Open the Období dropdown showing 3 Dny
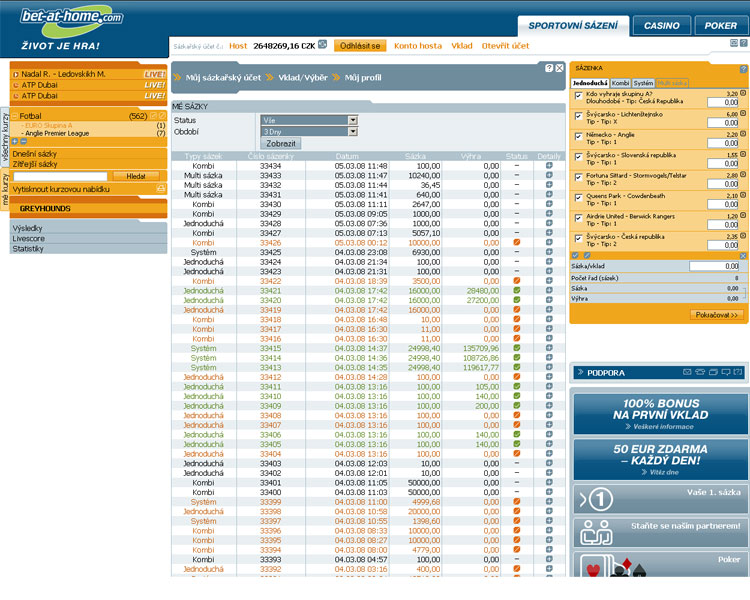 coord(309,131)
